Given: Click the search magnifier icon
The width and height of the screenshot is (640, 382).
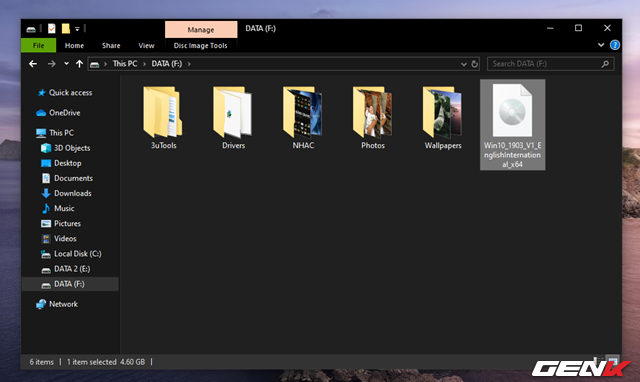Looking at the screenshot, I should [605, 64].
